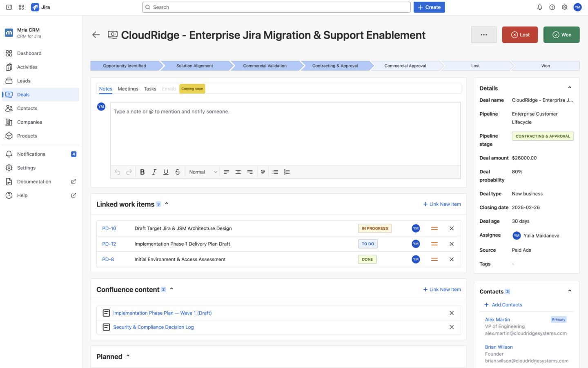
Task: Select the Commercial Approval pipeline stage
Action: pyautogui.click(x=405, y=65)
